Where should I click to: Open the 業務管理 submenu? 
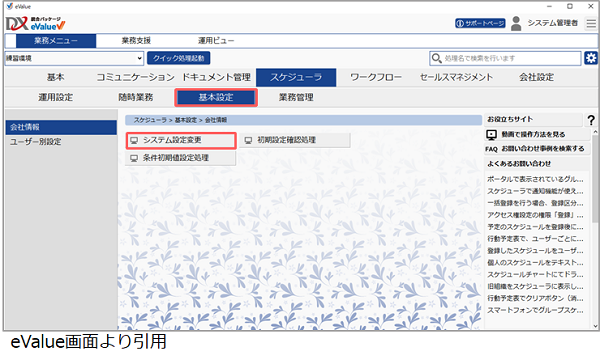(x=296, y=98)
